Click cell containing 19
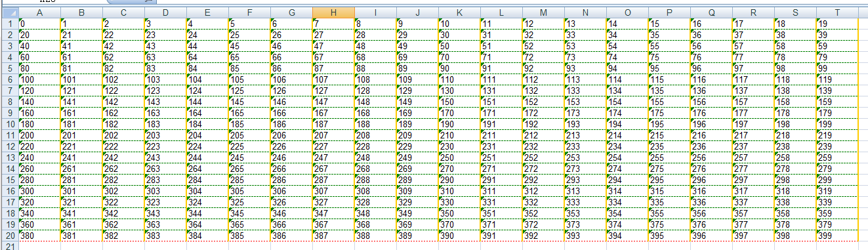Image resolution: width=868 pixels, height=250 pixels. (837, 24)
